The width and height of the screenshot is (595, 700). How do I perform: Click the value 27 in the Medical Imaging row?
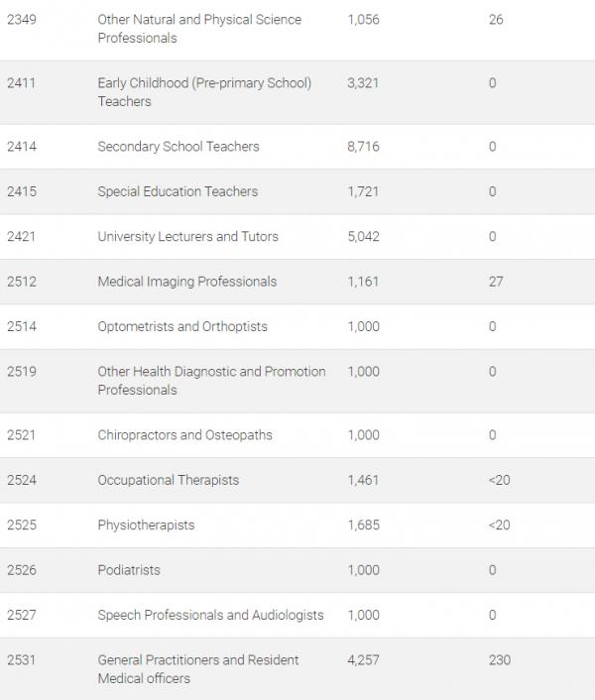(496, 282)
